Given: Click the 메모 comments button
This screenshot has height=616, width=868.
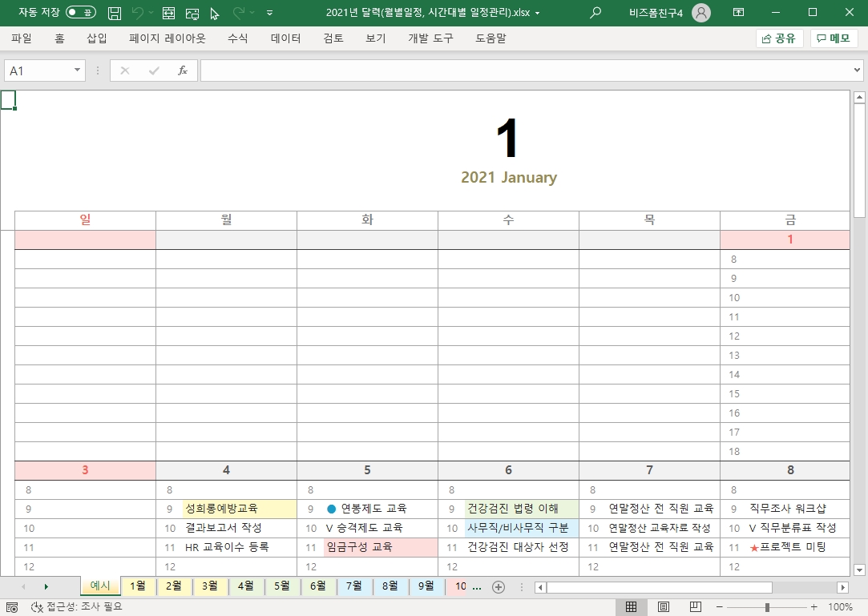Looking at the screenshot, I should (834, 38).
